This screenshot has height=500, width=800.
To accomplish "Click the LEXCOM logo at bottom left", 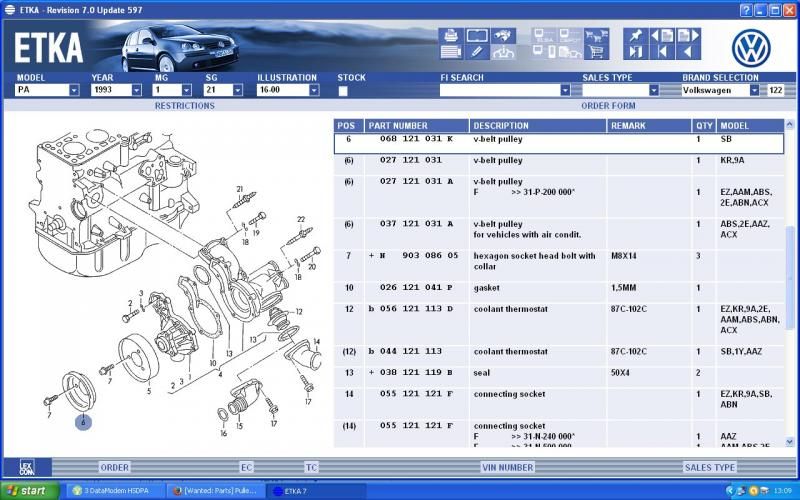I will [27, 467].
